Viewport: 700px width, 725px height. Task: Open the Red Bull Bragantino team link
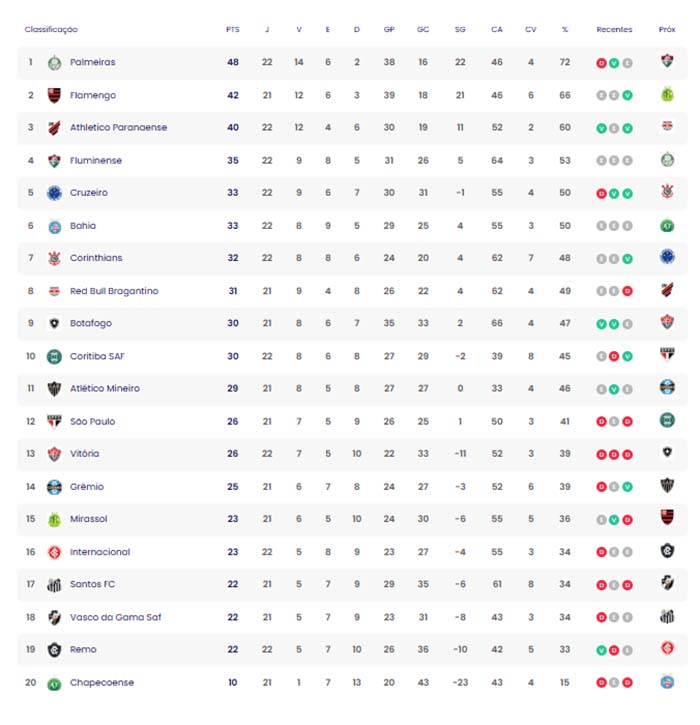click(x=114, y=291)
